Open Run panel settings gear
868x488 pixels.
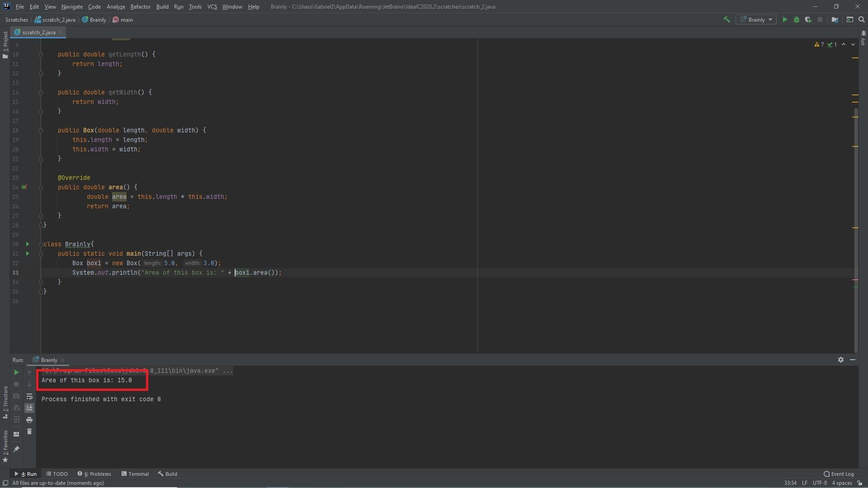pos(840,360)
